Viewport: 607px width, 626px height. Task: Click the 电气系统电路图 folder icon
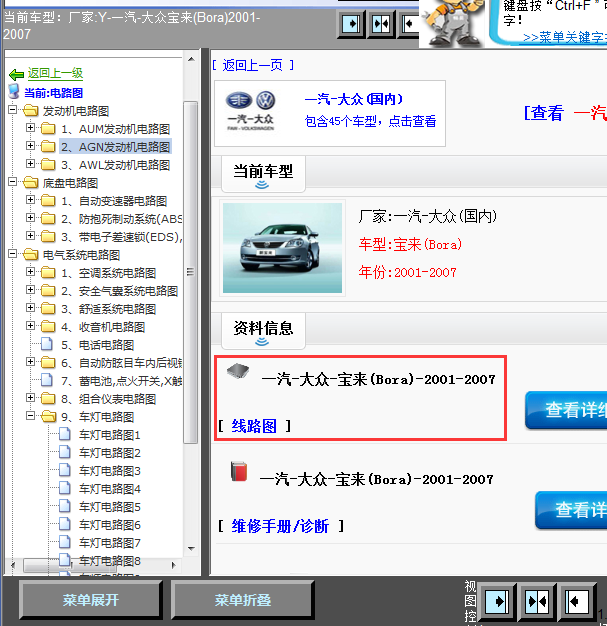(31, 254)
